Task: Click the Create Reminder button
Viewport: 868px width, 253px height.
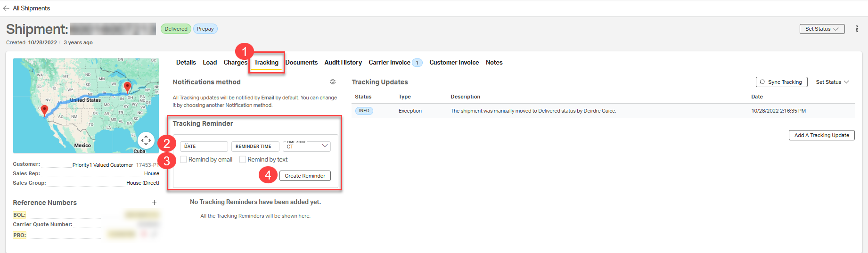Action: click(305, 176)
